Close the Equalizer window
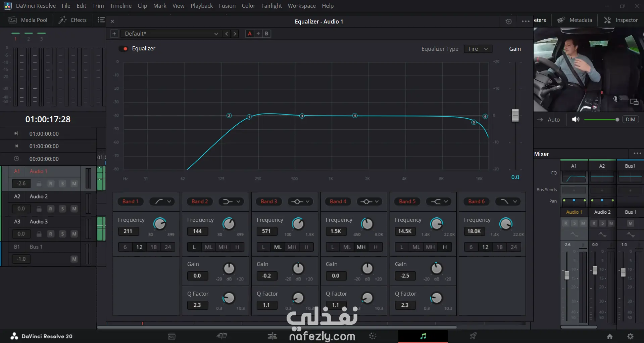Image resolution: width=644 pixels, height=343 pixels. (112, 22)
